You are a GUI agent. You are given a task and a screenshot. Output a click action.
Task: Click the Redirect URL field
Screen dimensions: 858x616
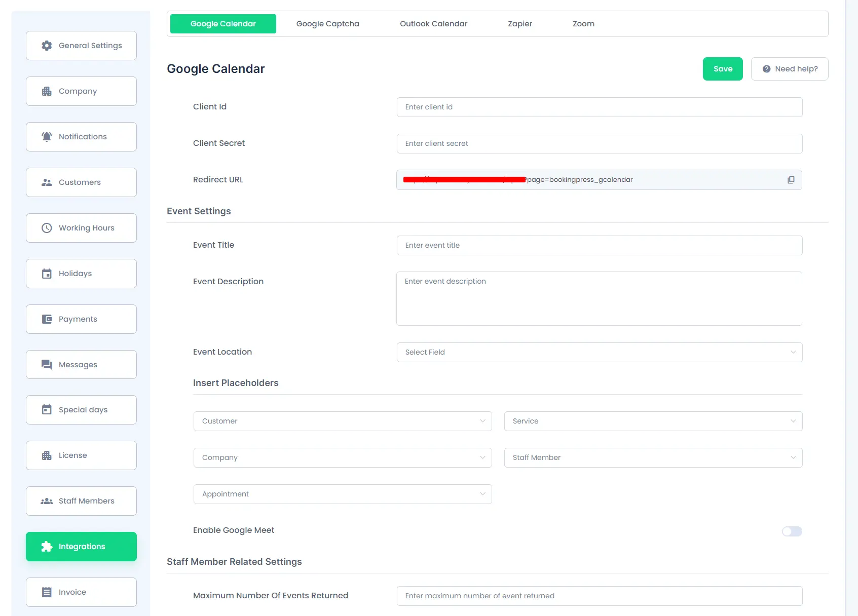(599, 180)
